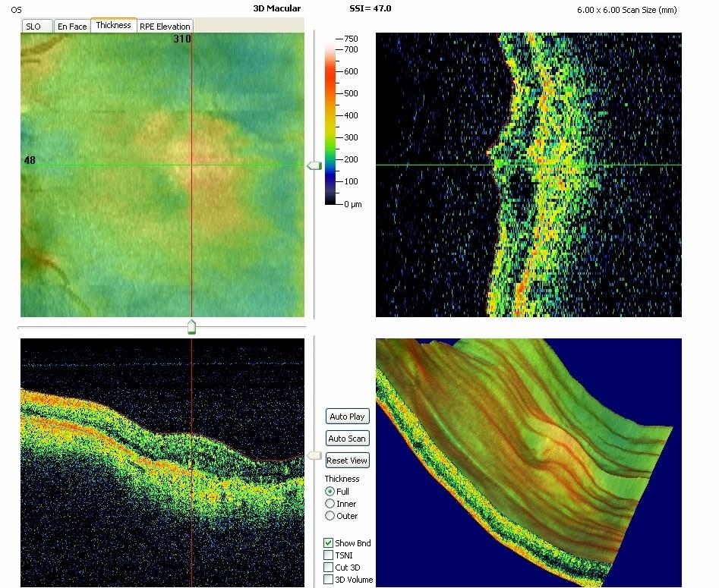Select the Thickness tab
Screen dimensions: 719x588
[x=113, y=25]
